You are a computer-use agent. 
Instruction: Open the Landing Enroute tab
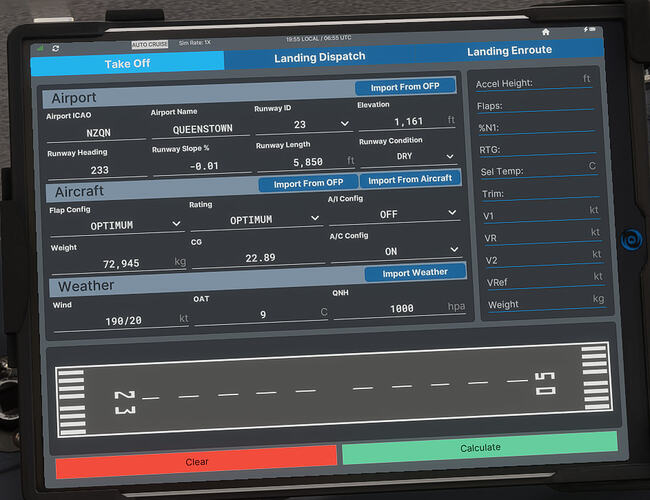[x=509, y=51]
